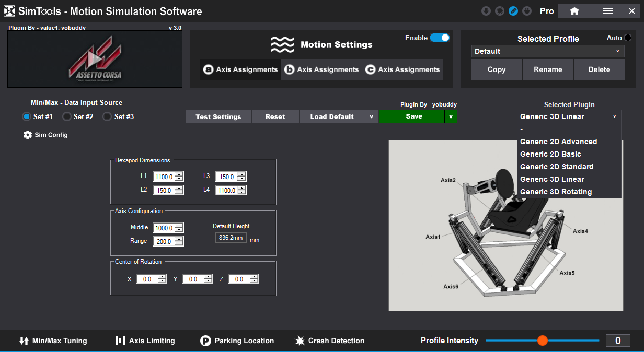Click the plug icon in title bar

tap(527, 11)
